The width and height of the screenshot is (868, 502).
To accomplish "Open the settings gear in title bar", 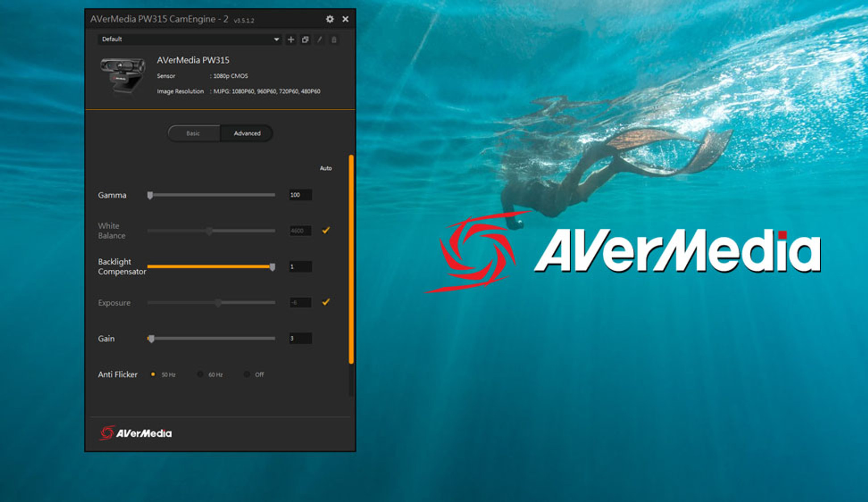I will click(330, 19).
